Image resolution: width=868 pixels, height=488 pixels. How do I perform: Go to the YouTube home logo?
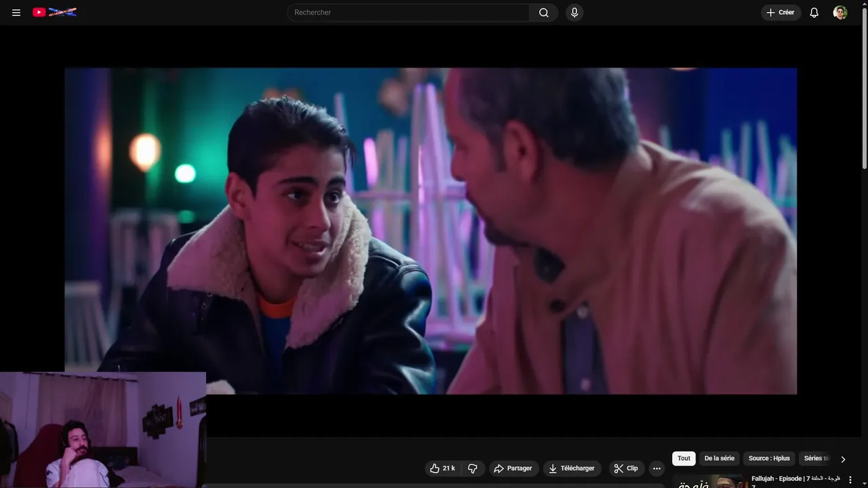pos(55,12)
